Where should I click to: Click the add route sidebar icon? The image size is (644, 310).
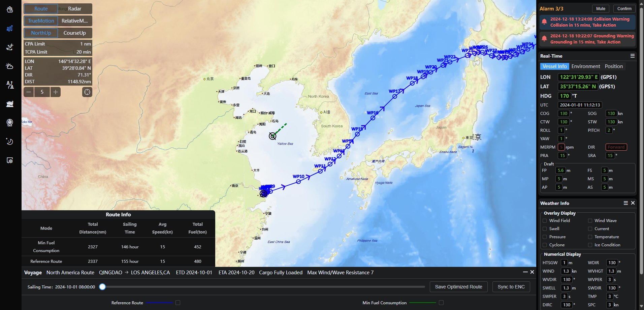pyautogui.click(x=10, y=47)
